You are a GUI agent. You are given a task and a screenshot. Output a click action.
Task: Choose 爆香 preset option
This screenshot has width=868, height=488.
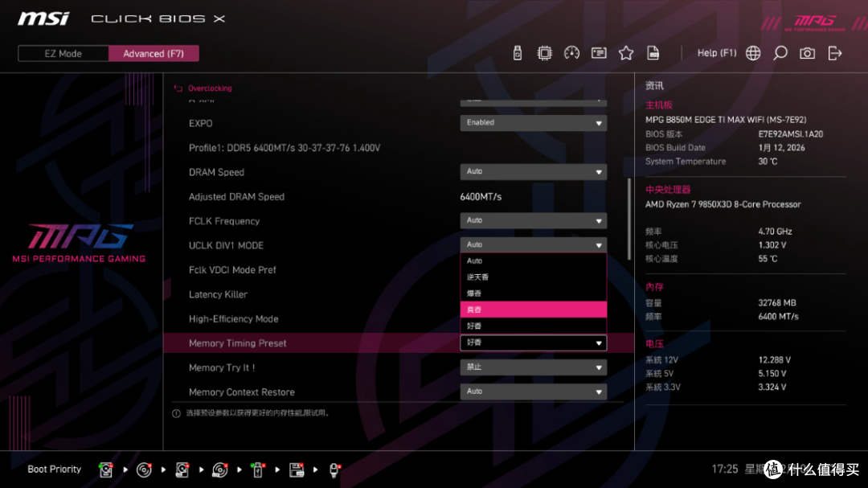click(533, 293)
